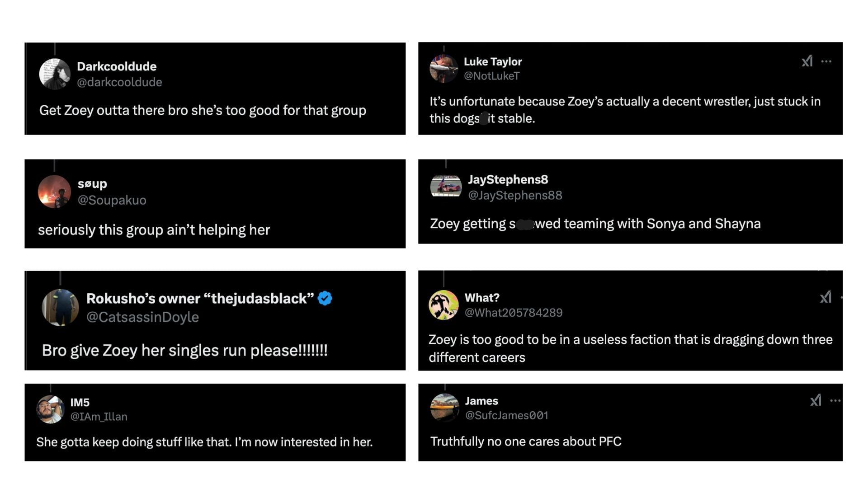Click the verified badge beside Rokusho's owner
Screen dimensions: 868x488
pos(325,298)
